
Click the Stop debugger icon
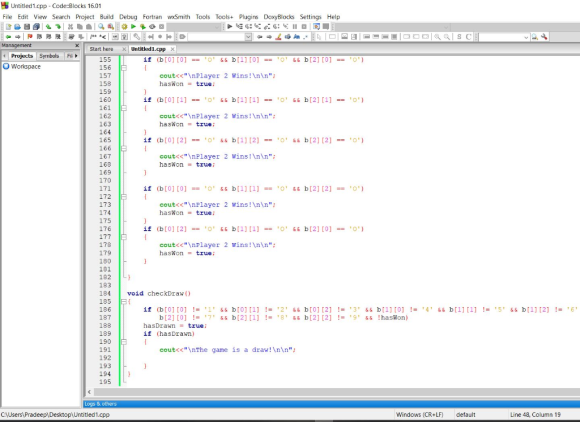click(x=304, y=27)
